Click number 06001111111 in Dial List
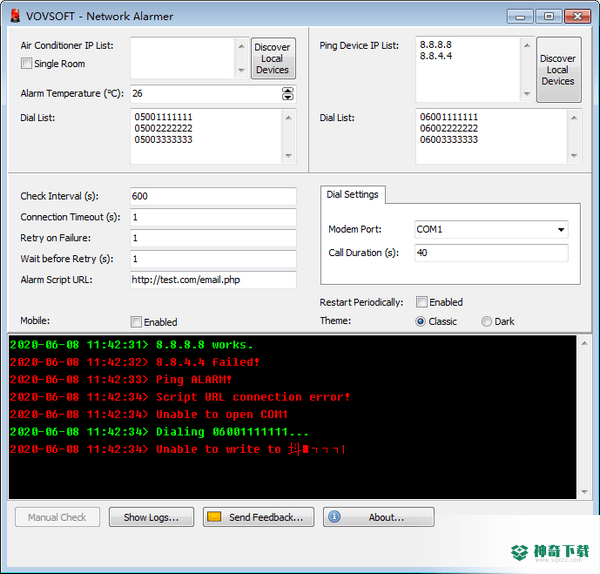This screenshot has width=600, height=574. (449, 117)
